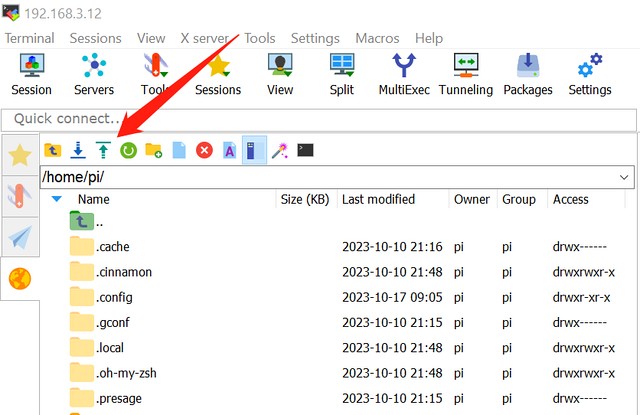Viewport: 640px width, 415px height.
Task: Open the MultiExec tool
Action: (x=404, y=74)
